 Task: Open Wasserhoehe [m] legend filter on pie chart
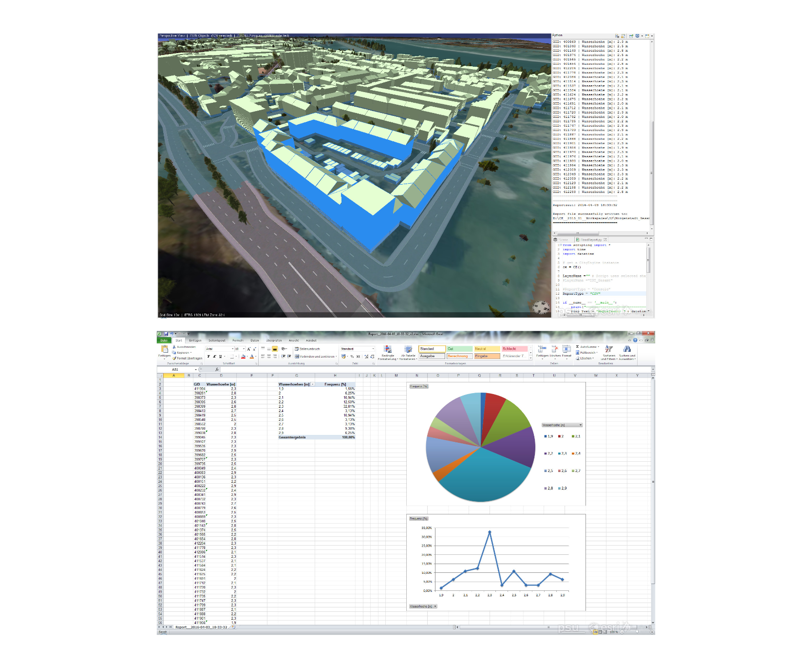tap(580, 425)
